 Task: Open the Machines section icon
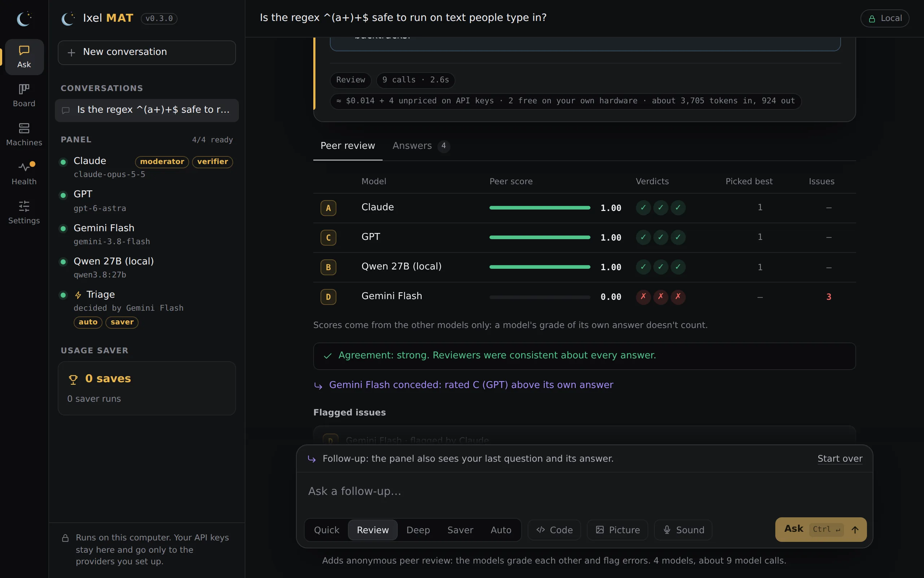click(24, 128)
